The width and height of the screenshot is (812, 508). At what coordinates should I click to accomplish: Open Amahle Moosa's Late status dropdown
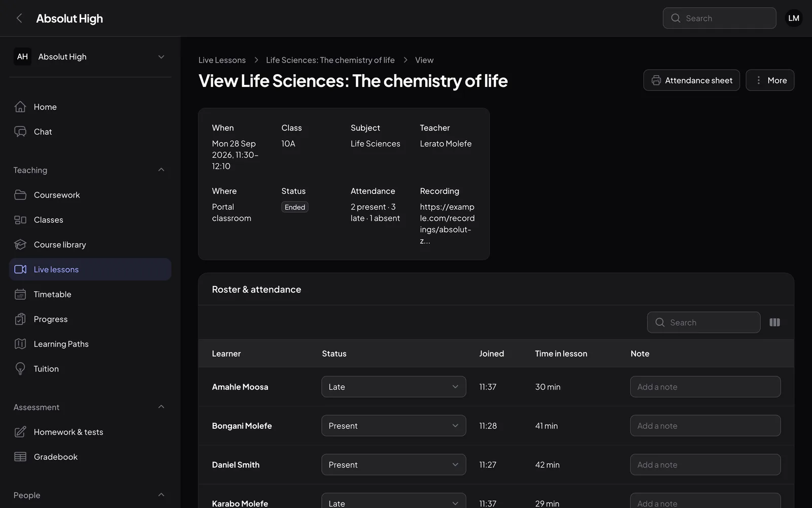click(393, 387)
